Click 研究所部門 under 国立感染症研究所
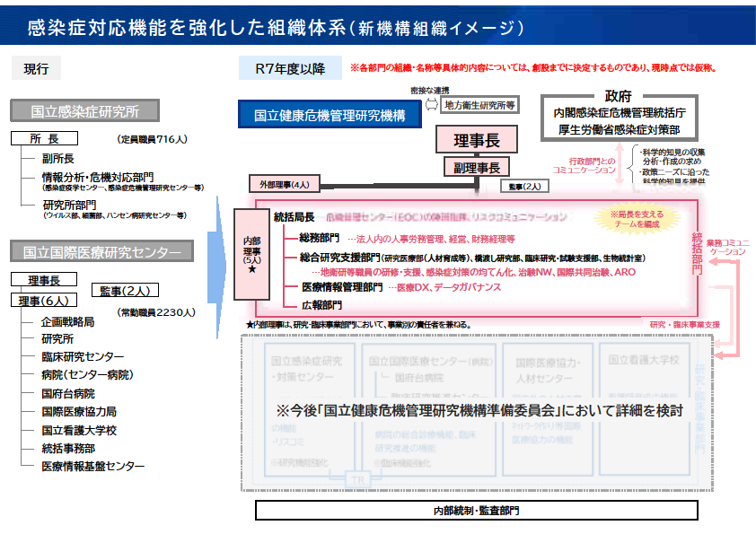This screenshot has height=534, width=756. pos(69,205)
